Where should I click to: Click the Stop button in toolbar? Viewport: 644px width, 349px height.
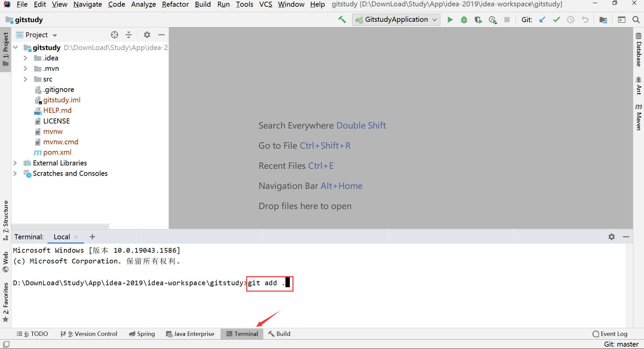pyautogui.click(x=507, y=20)
